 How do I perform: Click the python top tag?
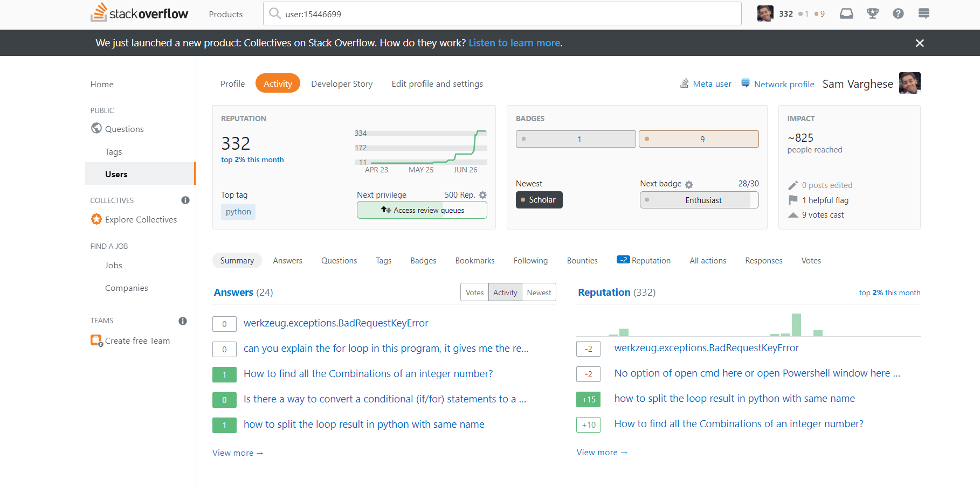[x=238, y=212]
